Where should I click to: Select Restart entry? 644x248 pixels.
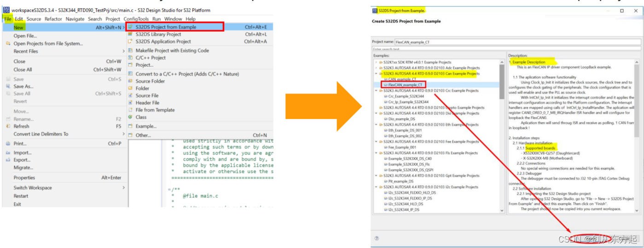pos(21,196)
